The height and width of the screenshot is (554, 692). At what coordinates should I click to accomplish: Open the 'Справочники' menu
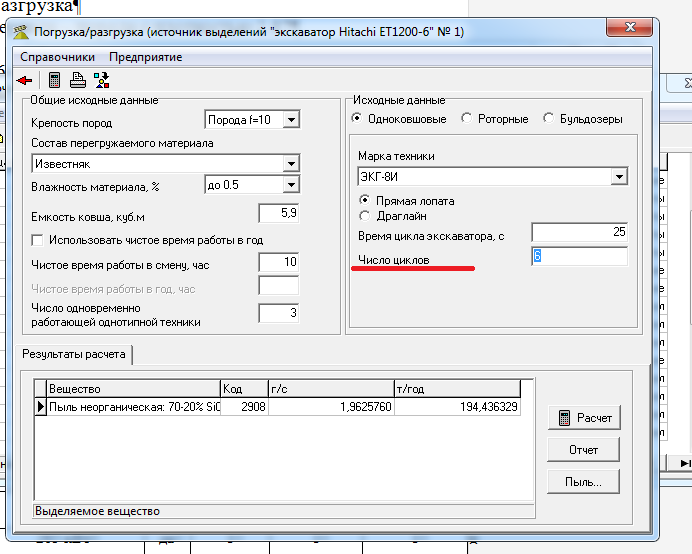[58, 57]
